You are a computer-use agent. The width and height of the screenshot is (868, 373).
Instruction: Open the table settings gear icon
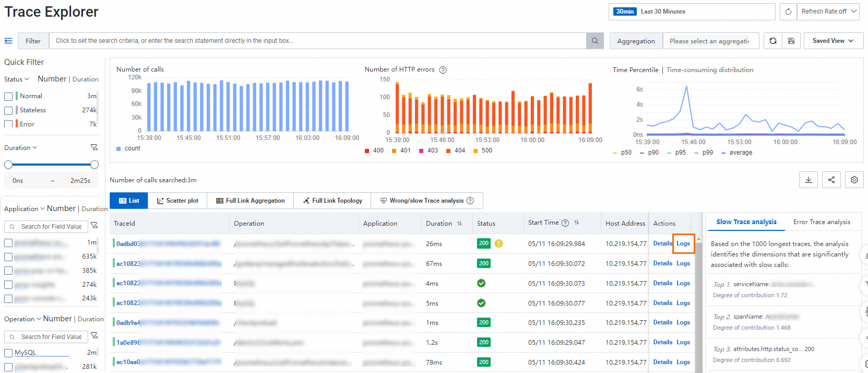pos(854,180)
